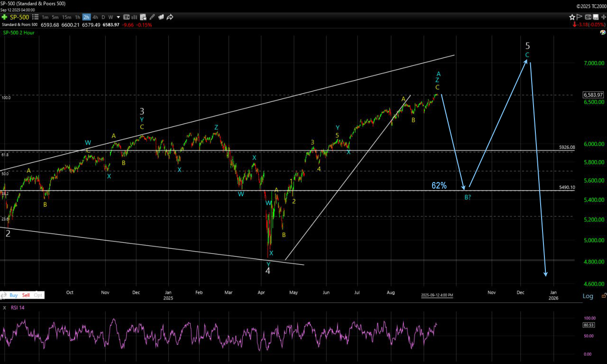Toggle the Log scale setting
This screenshot has width=607, height=364.
588,296
